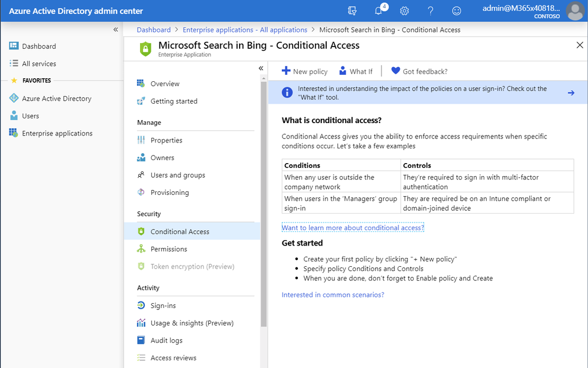The height and width of the screenshot is (368, 588).
Task: Open the admin account avatar
Action: tap(575, 11)
